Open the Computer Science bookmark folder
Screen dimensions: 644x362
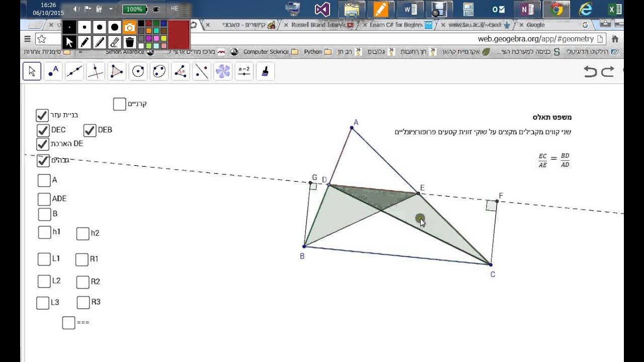(x=271, y=52)
